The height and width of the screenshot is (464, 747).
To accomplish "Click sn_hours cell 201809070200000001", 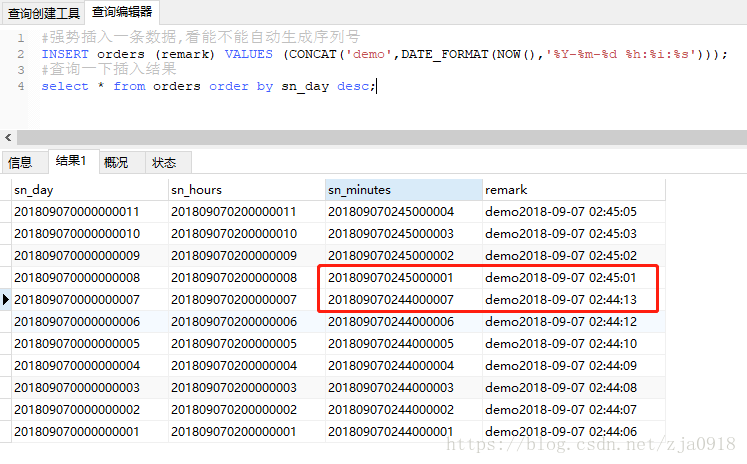I will (x=247, y=432).
